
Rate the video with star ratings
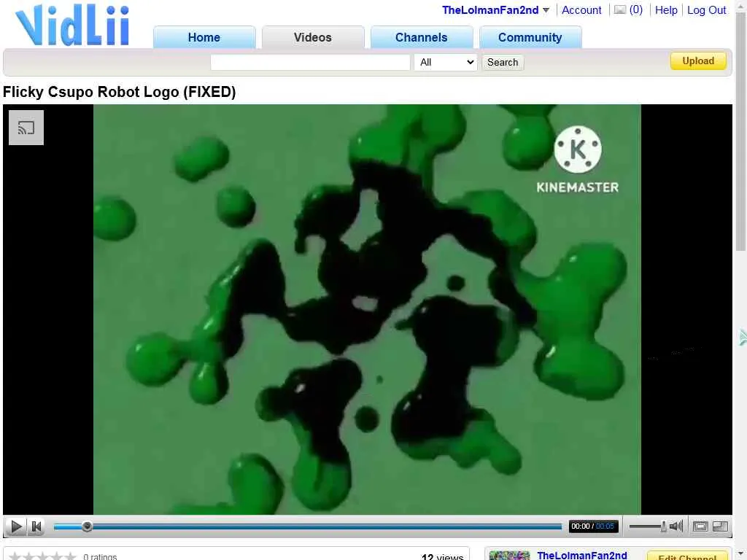[x=42, y=556]
